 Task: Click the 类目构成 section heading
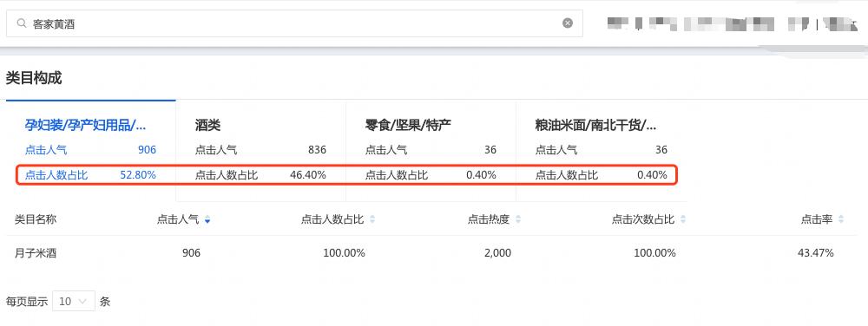[x=34, y=78]
